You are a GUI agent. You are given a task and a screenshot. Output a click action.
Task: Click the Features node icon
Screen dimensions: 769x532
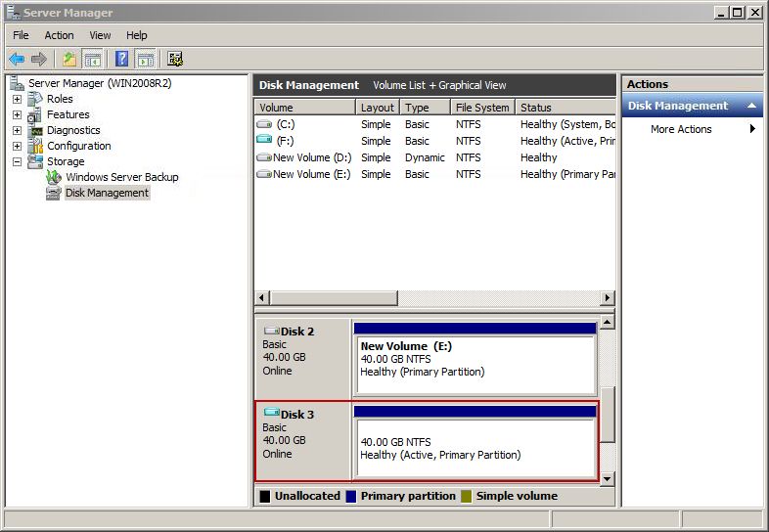coord(35,114)
